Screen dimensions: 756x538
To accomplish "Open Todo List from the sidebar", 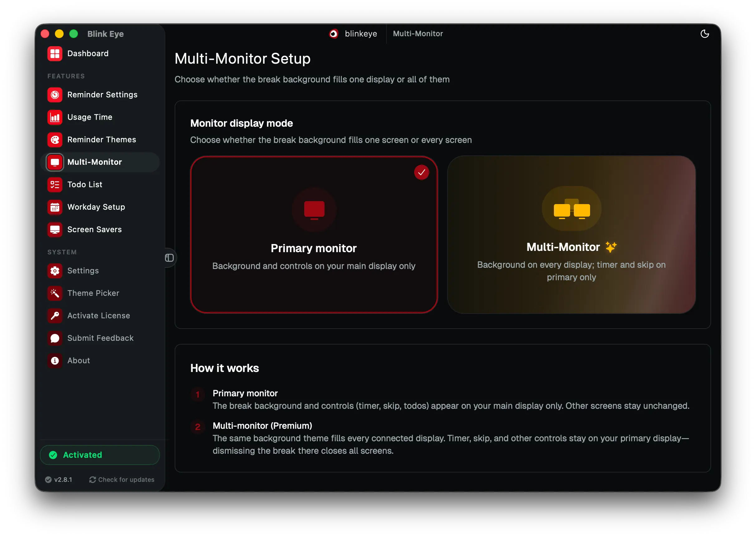I will (99, 185).
